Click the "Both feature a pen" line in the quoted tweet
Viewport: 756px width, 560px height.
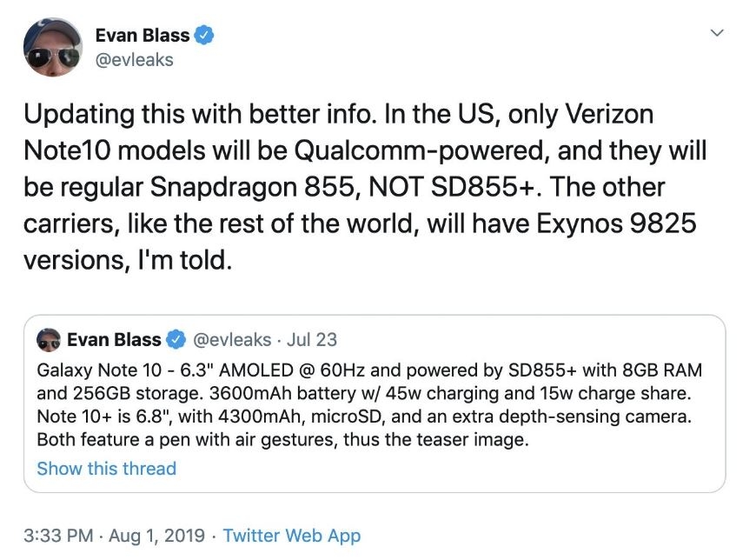(282, 439)
